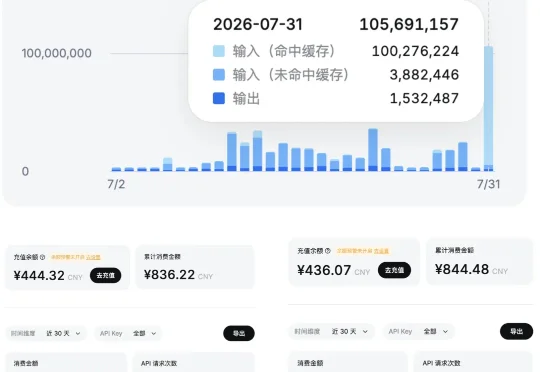
Task: Click the tall 7/31 bar in the chart
Action: click(x=488, y=108)
